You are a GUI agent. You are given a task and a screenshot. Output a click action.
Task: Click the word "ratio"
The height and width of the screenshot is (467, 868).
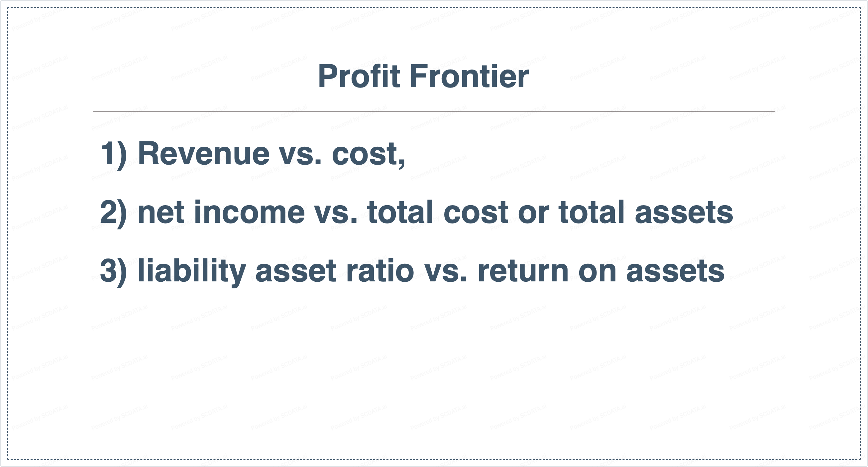coord(380,271)
